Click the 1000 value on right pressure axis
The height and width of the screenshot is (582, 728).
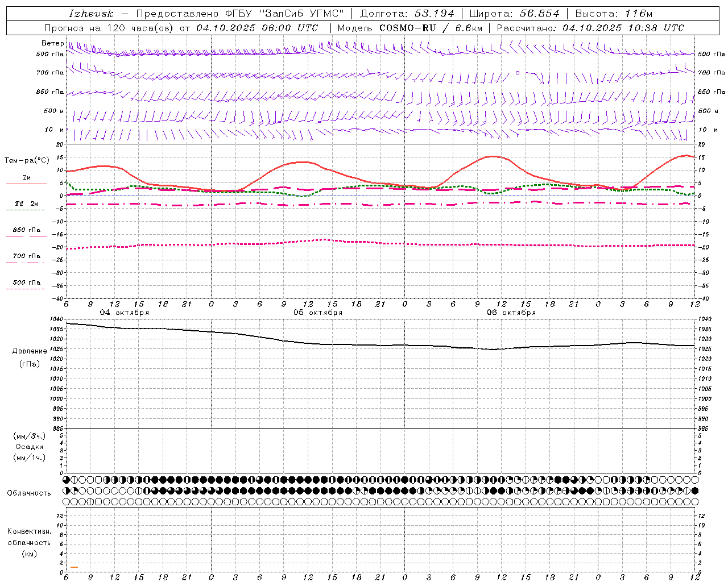(x=704, y=399)
